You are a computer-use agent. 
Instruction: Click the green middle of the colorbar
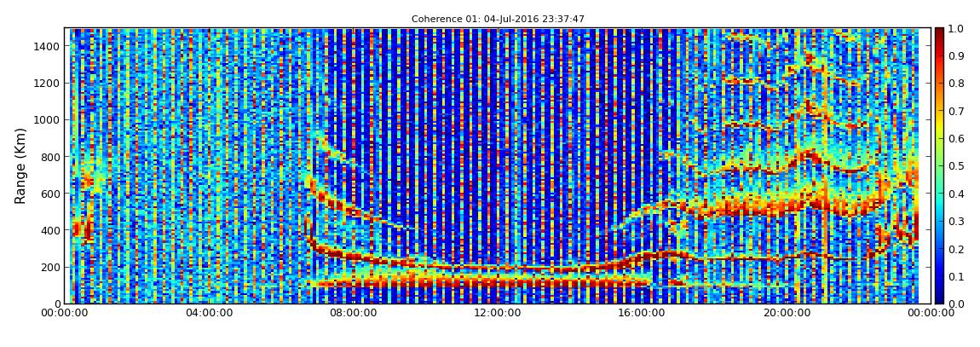click(x=940, y=165)
